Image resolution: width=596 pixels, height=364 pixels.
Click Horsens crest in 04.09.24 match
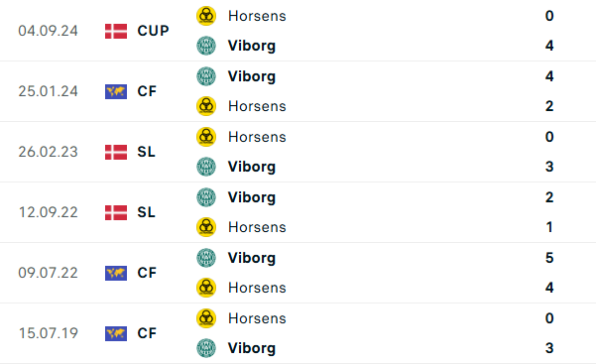206,16
